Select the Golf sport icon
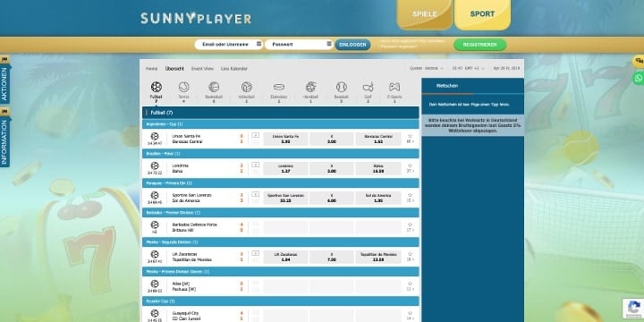 click(368, 87)
